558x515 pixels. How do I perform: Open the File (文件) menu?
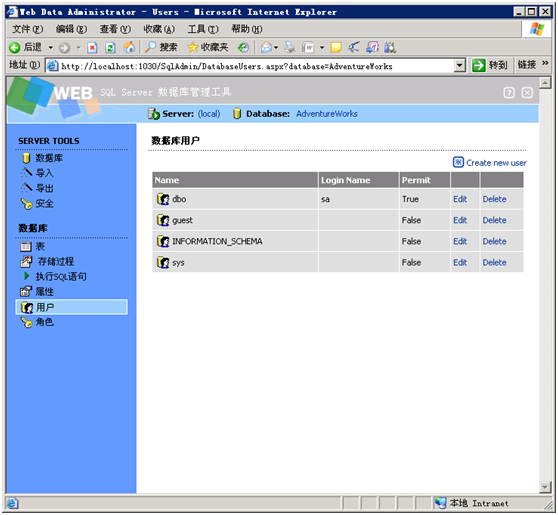27,29
